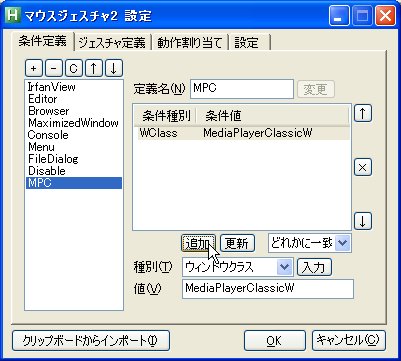Click the plus button to add definition
The image size is (401, 361).
(34, 69)
